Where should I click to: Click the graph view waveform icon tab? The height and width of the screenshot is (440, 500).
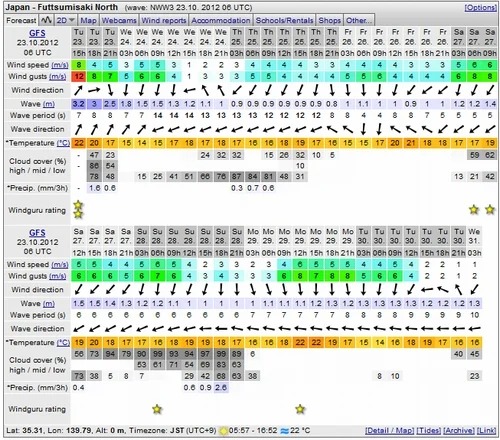tap(46, 20)
